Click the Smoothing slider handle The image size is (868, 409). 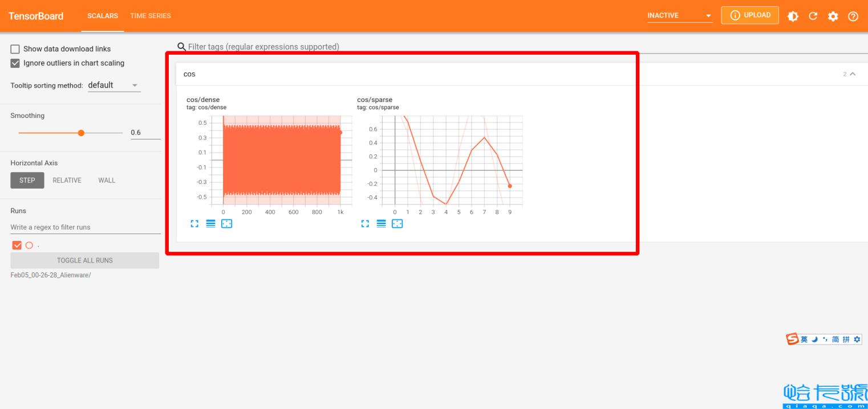tap(81, 133)
